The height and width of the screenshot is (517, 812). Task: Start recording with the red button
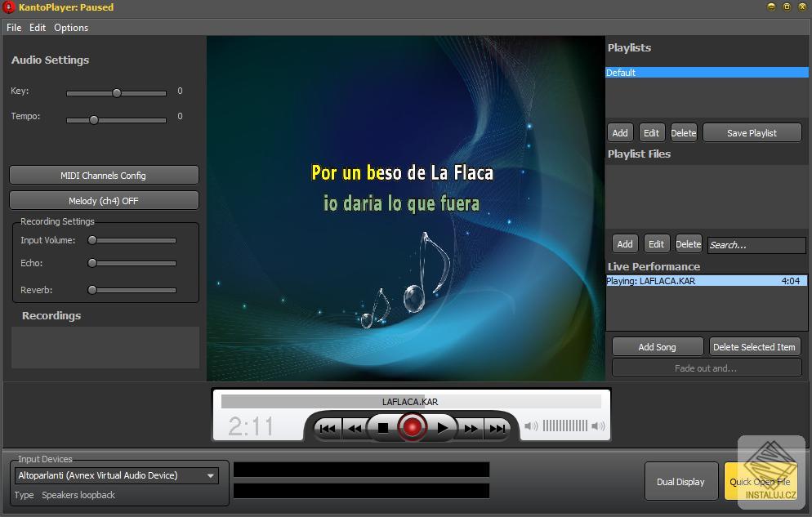coord(413,427)
